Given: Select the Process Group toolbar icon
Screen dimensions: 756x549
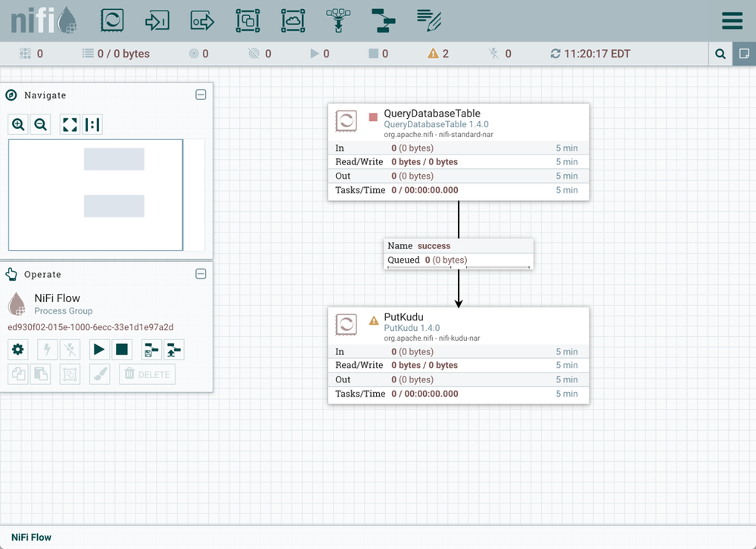Looking at the screenshot, I should click(x=247, y=20).
